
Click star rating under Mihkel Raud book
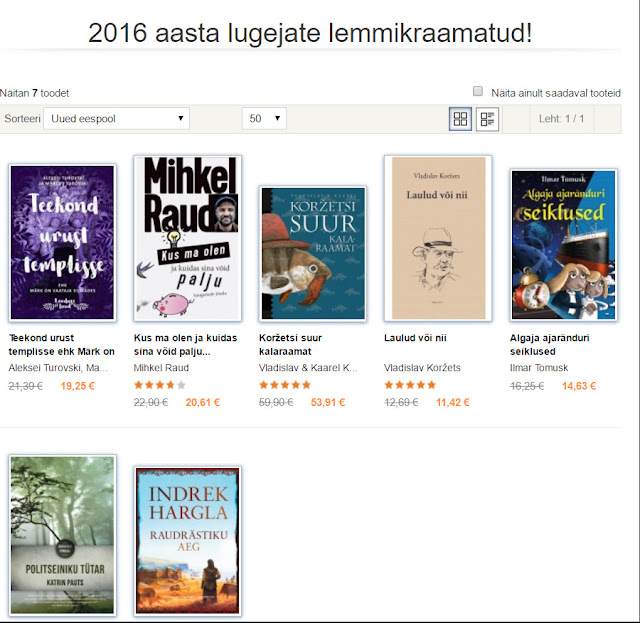tap(160, 385)
